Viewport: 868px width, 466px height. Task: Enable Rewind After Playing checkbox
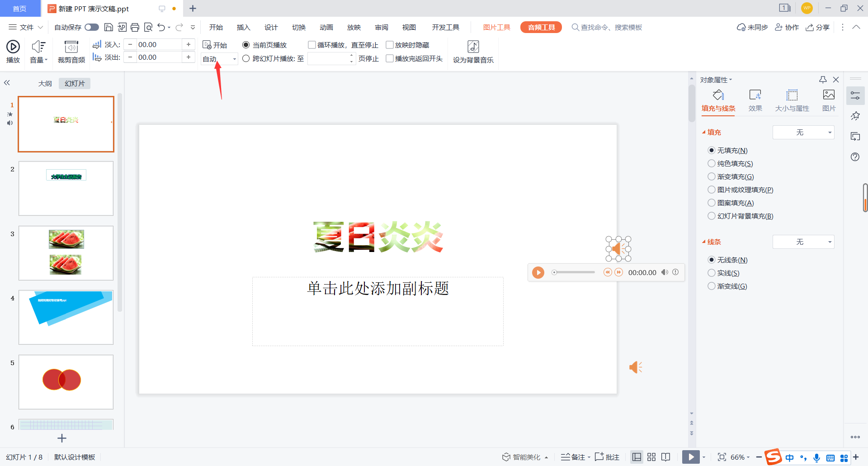pos(390,58)
